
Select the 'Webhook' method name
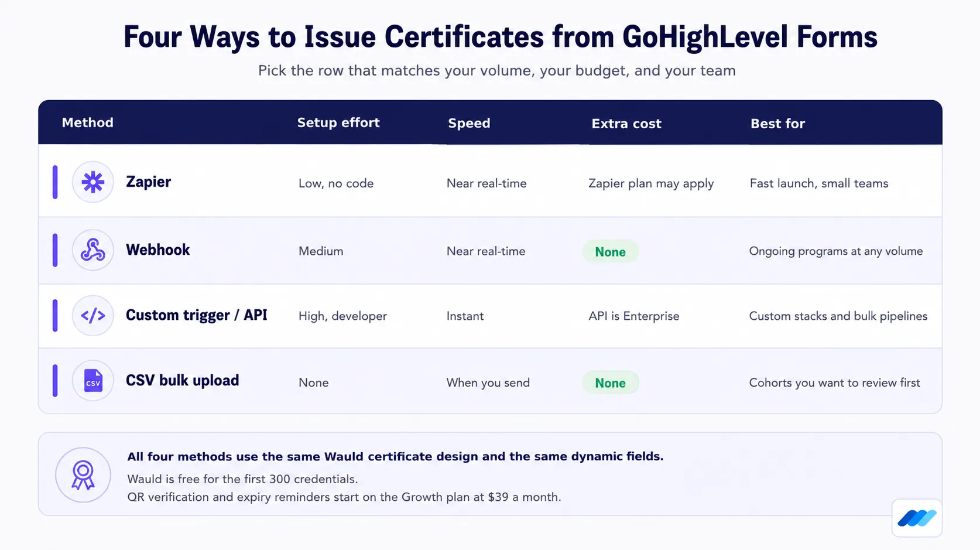pos(158,250)
